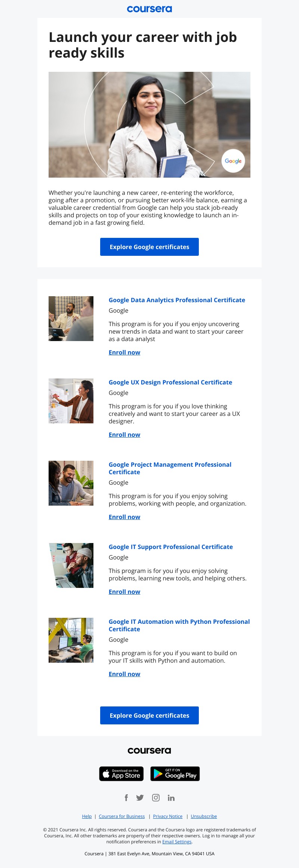Enroll now in the Project Management certificate
This screenshot has width=299, height=868.
124,517
